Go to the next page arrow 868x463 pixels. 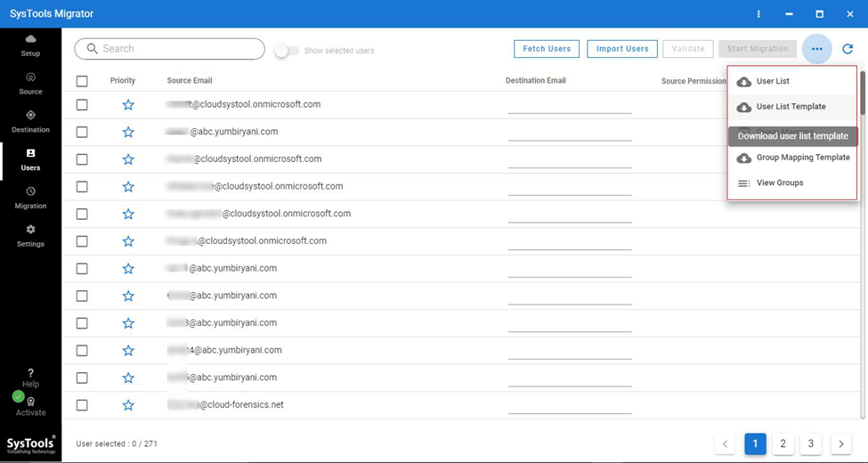click(841, 443)
